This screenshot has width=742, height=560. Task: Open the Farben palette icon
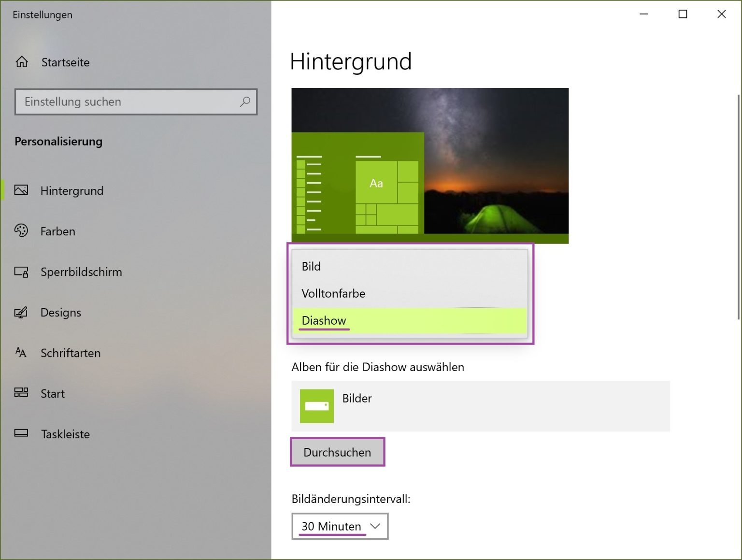click(x=21, y=231)
